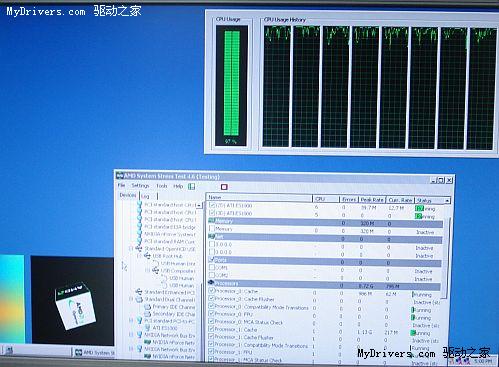Click the Primary IDE Channel drive icon
499x367 pixels.
pyautogui.click(x=147, y=307)
